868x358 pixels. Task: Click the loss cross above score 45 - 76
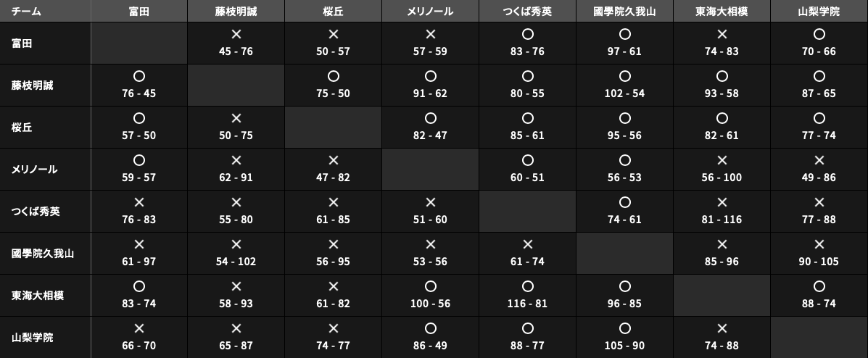tap(236, 34)
